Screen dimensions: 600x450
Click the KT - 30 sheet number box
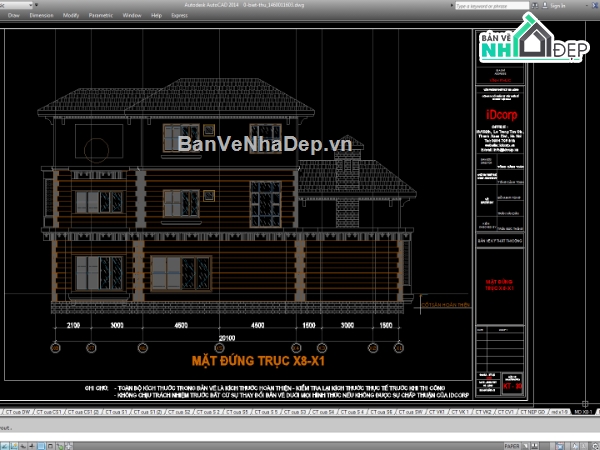coord(512,386)
